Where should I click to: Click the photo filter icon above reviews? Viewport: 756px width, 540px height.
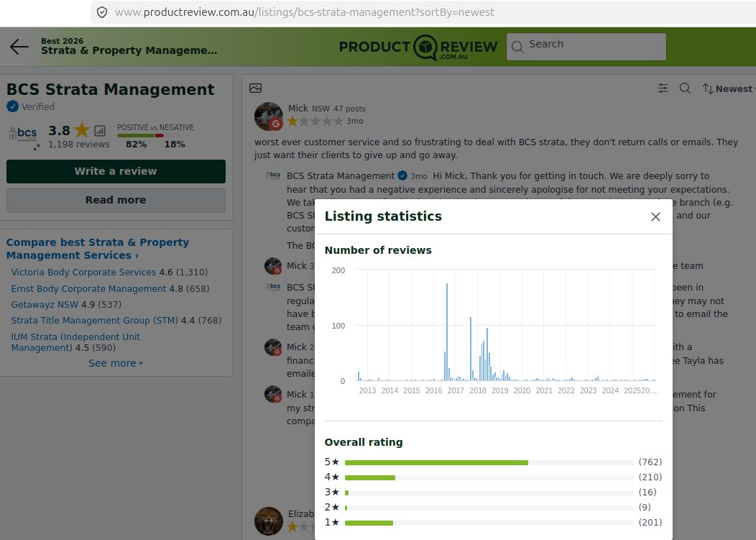(x=255, y=88)
